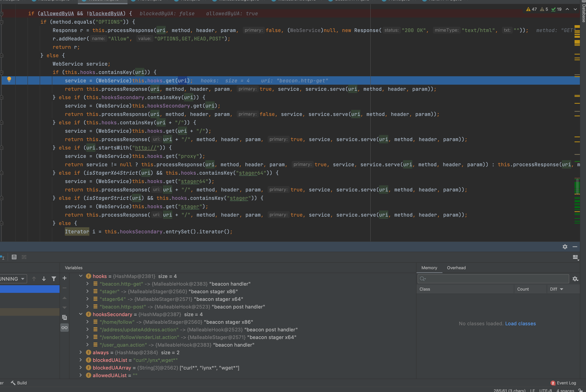Expand the "/home/follow" map entry

pos(87,322)
